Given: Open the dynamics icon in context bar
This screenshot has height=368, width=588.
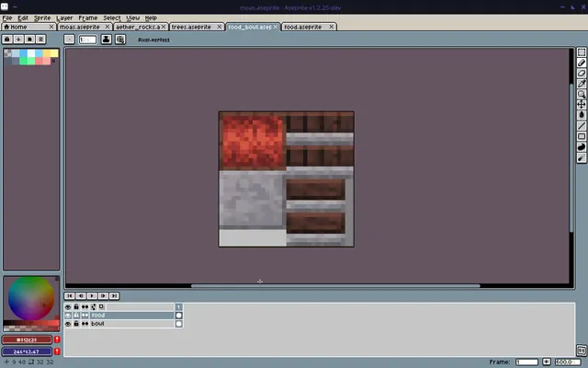Looking at the screenshot, I should pos(120,39).
